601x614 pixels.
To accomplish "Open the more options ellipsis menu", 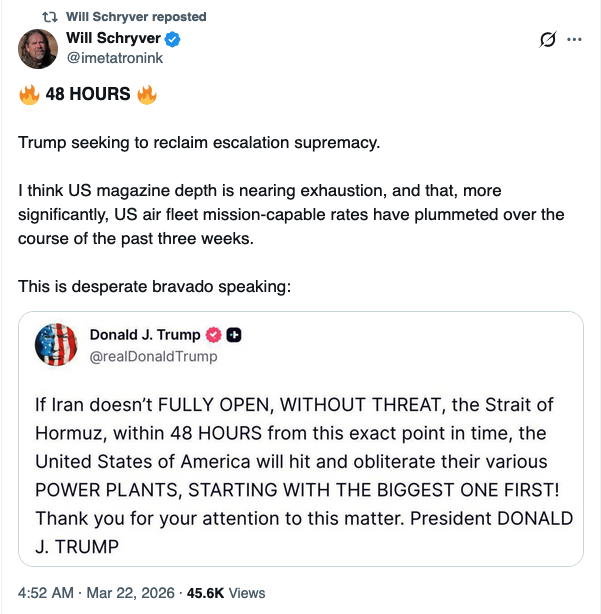I will (x=574, y=40).
